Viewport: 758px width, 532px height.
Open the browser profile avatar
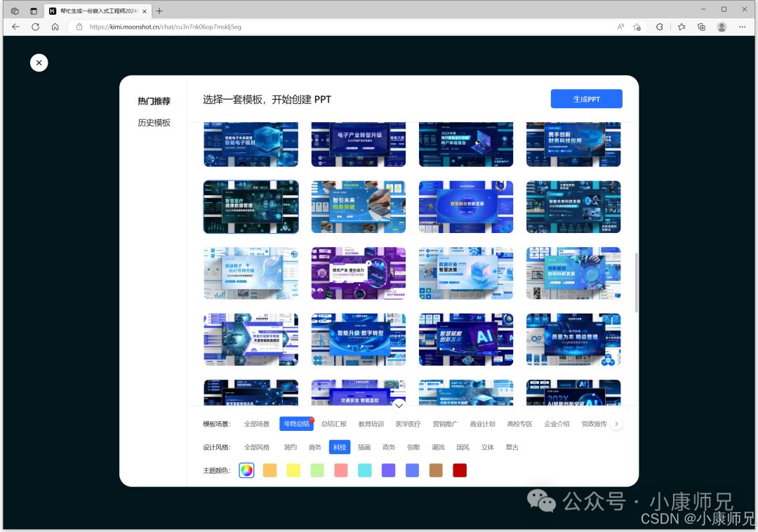pyautogui.click(x=722, y=27)
